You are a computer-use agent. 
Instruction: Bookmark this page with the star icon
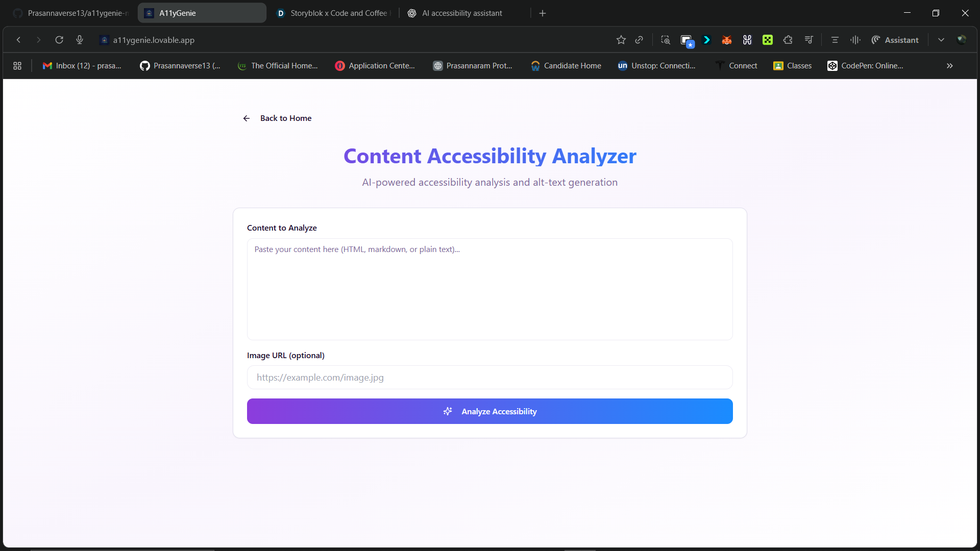point(621,40)
